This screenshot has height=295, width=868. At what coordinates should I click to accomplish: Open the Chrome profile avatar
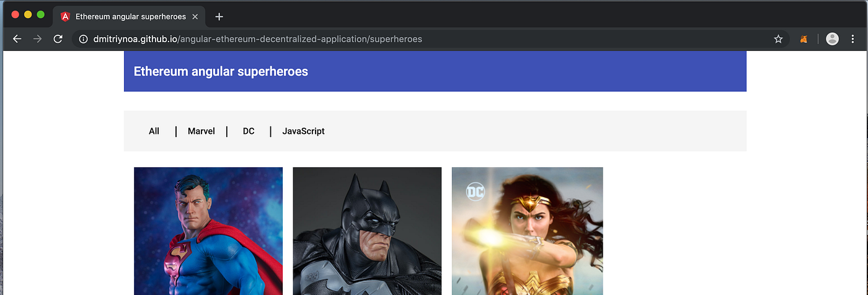pos(833,39)
